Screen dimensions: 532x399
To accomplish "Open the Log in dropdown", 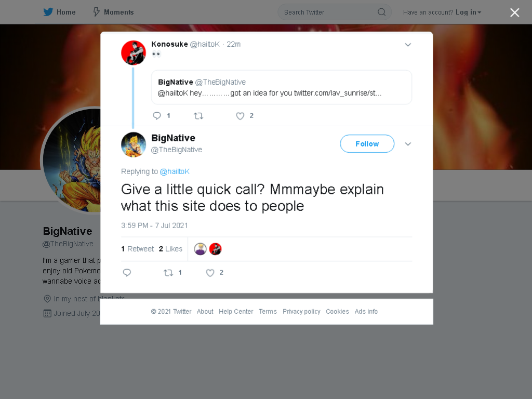I will [468, 12].
